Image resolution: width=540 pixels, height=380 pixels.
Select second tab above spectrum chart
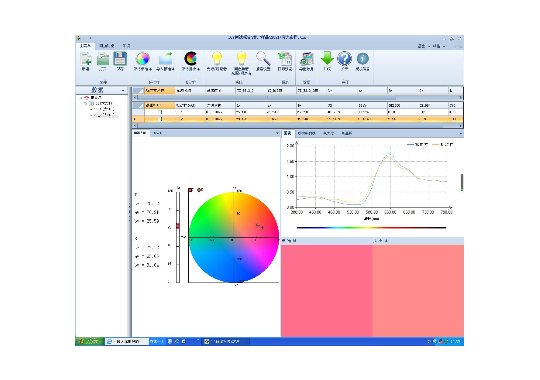click(x=306, y=133)
